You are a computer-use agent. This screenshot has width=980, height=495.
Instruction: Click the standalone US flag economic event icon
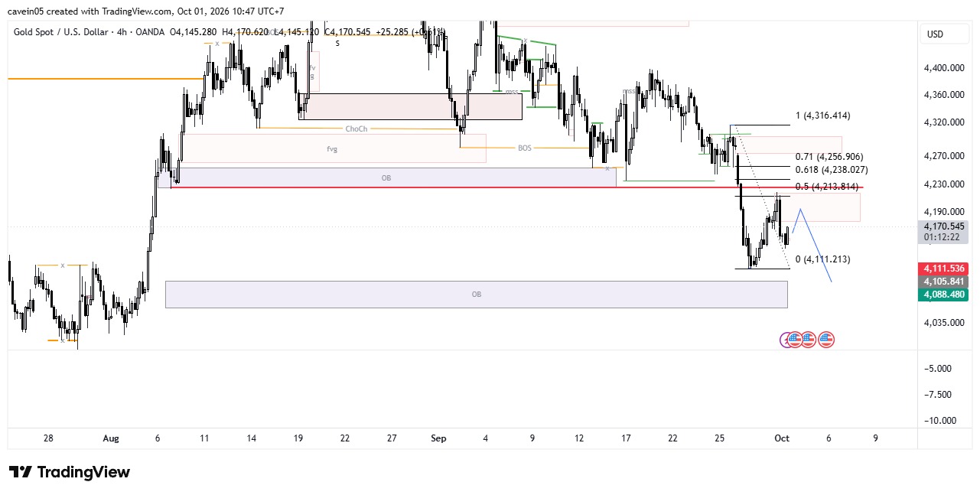825,340
